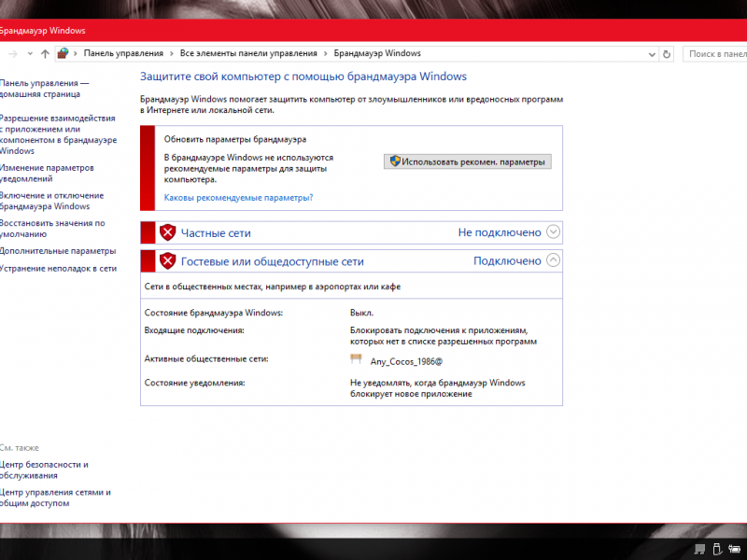Click the Брандмауэр Windows window title

pos(42,31)
